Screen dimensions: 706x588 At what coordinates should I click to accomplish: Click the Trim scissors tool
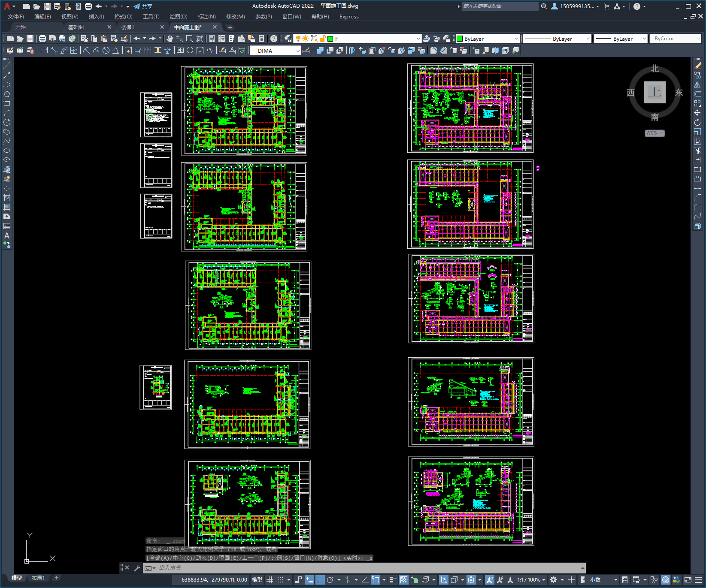click(697, 151)
